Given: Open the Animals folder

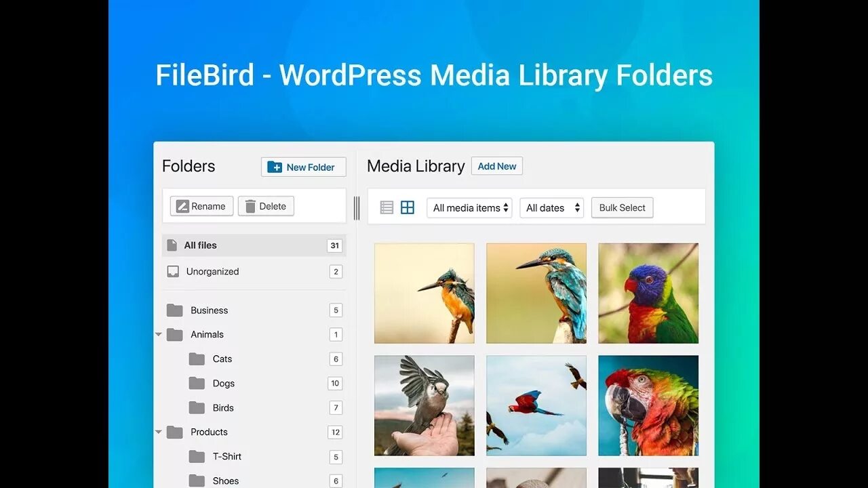Looking at the screenshot, I should 254,334.
